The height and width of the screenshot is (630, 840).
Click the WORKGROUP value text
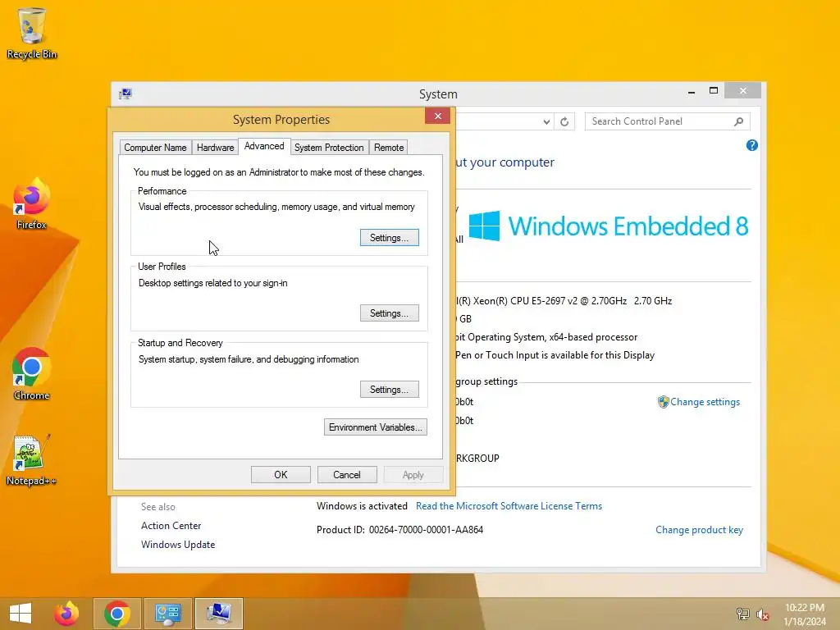pyautogui.click(x=477, y=459)
